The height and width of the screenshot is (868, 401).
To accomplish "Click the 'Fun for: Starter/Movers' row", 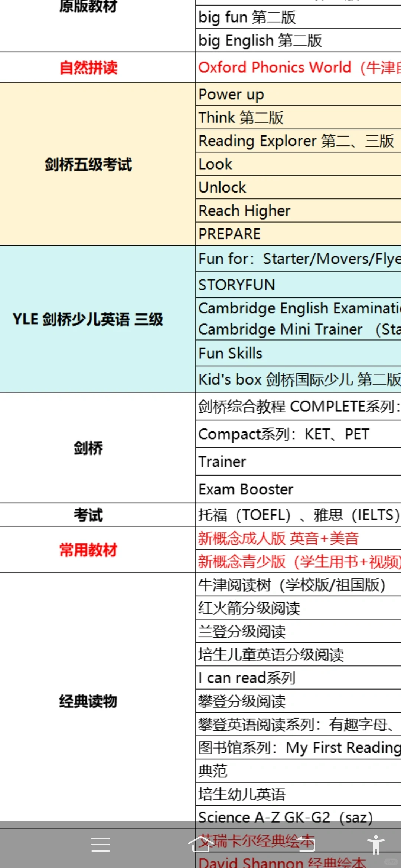I will point(299,259).
